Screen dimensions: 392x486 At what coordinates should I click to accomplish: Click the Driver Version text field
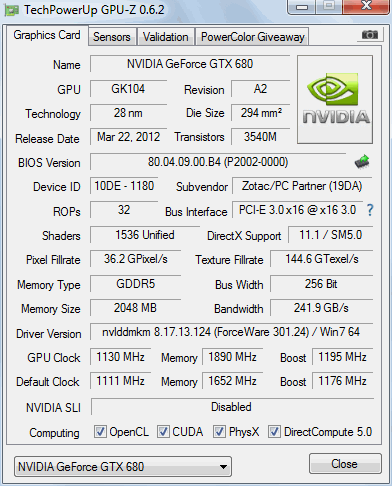point(231,332)
